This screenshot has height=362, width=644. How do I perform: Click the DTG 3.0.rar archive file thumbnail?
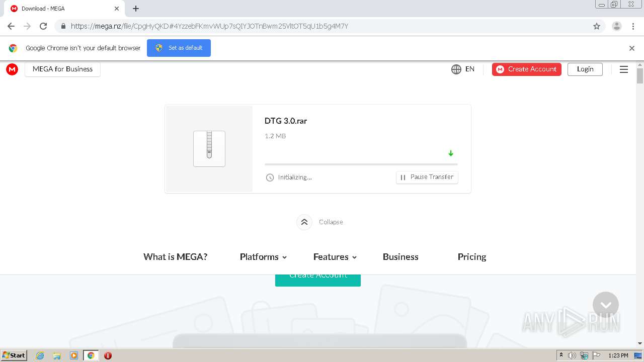pos(209,148)
